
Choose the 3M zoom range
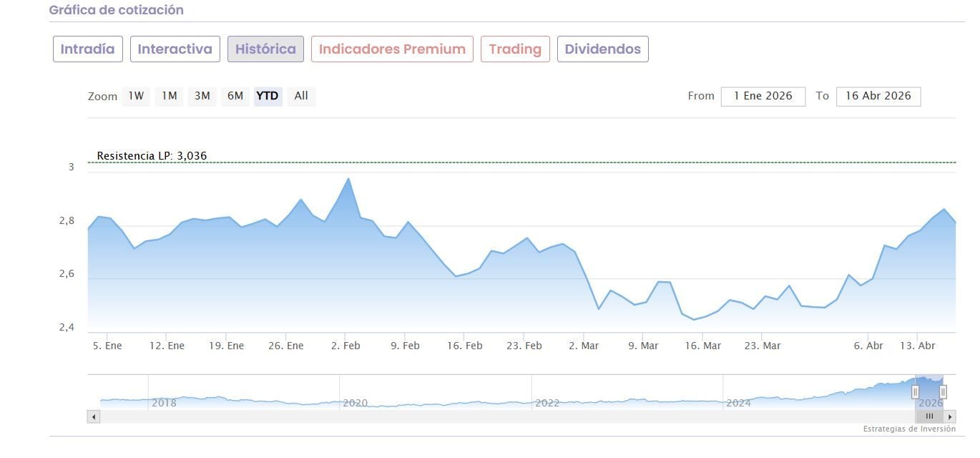pos(202,96)
